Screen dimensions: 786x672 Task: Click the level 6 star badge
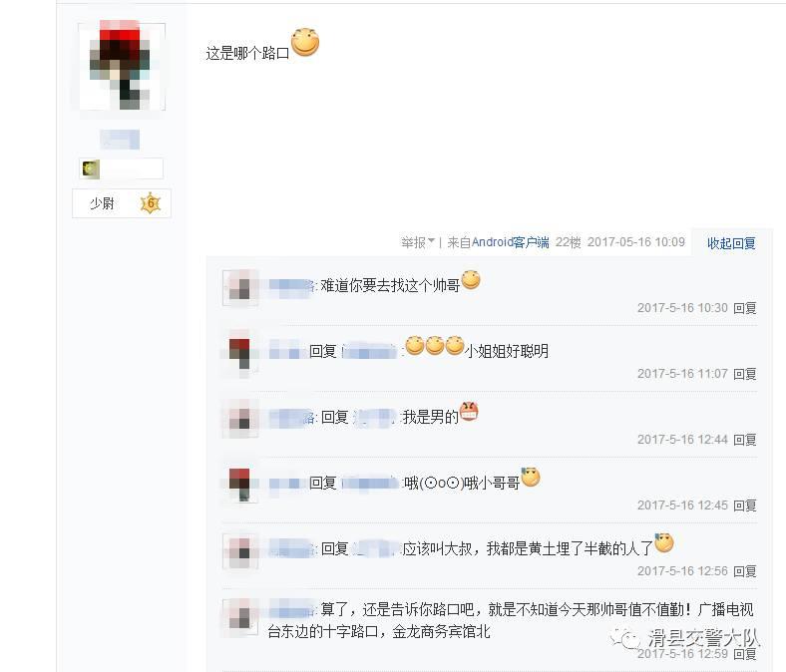coord(151,203)
